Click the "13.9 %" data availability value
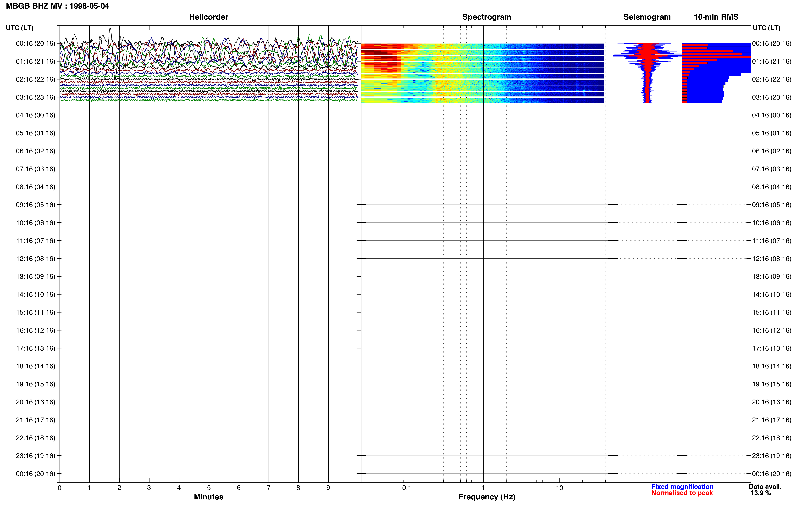This screenshot has width=812, height=508. [761, 493]
